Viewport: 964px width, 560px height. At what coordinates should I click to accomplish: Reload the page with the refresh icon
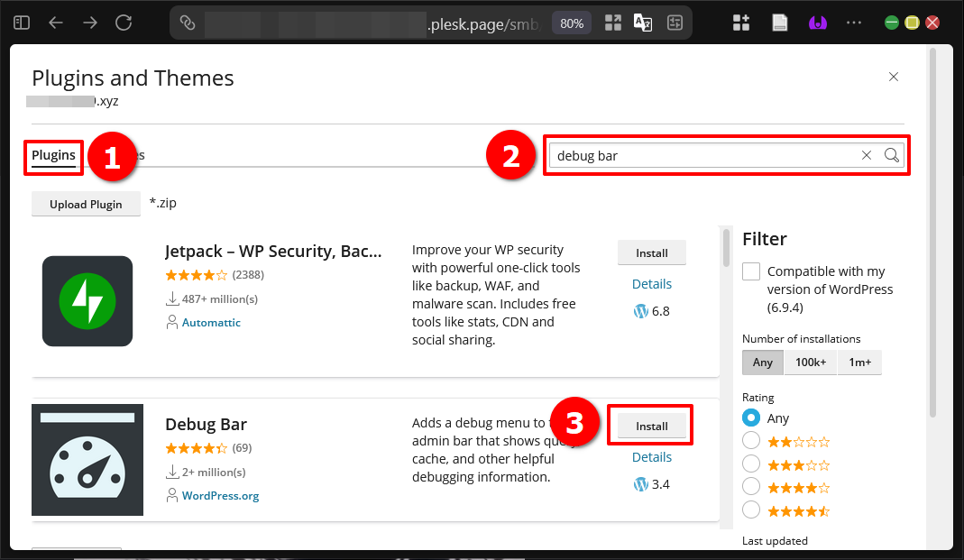coord(124,23)
